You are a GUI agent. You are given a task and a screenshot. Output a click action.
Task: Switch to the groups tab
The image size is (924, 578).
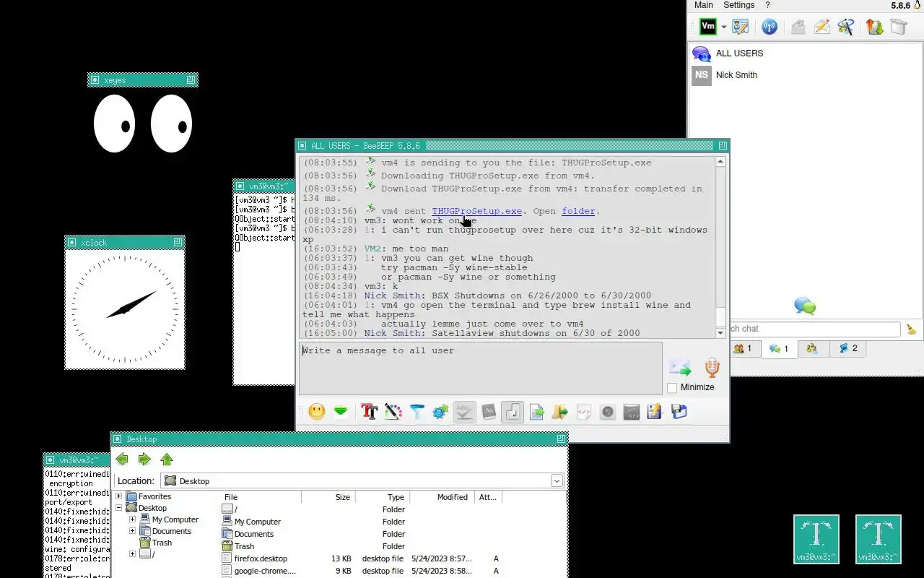pos(813,348)
